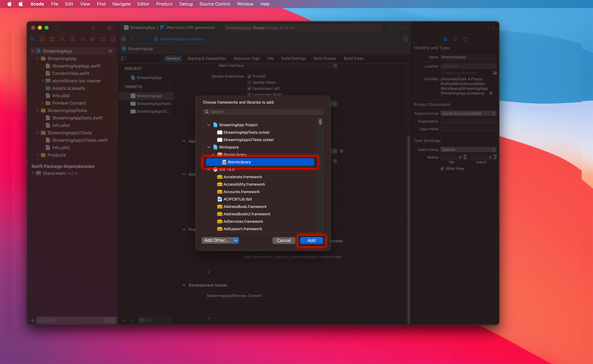Click the Add button in the dialog
Viewport: 593px width, 364px height.
(311, 241)
